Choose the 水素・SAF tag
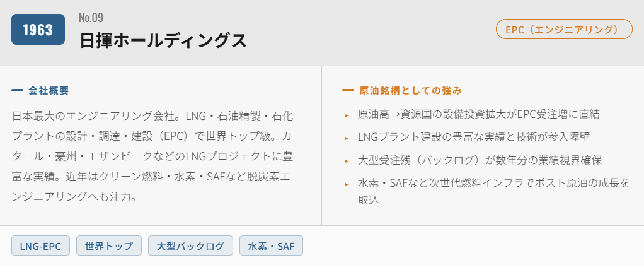 click(x=271, y=245)
